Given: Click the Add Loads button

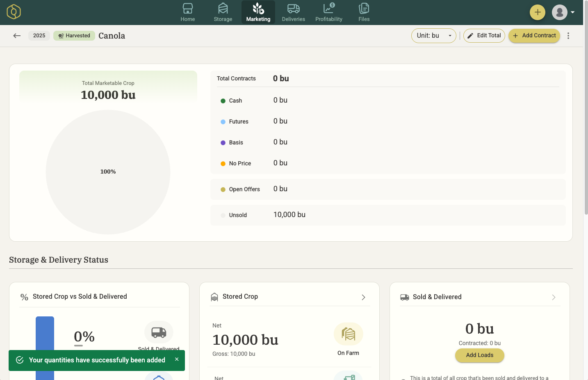Looking at the screenshot, I should (480, 355).
